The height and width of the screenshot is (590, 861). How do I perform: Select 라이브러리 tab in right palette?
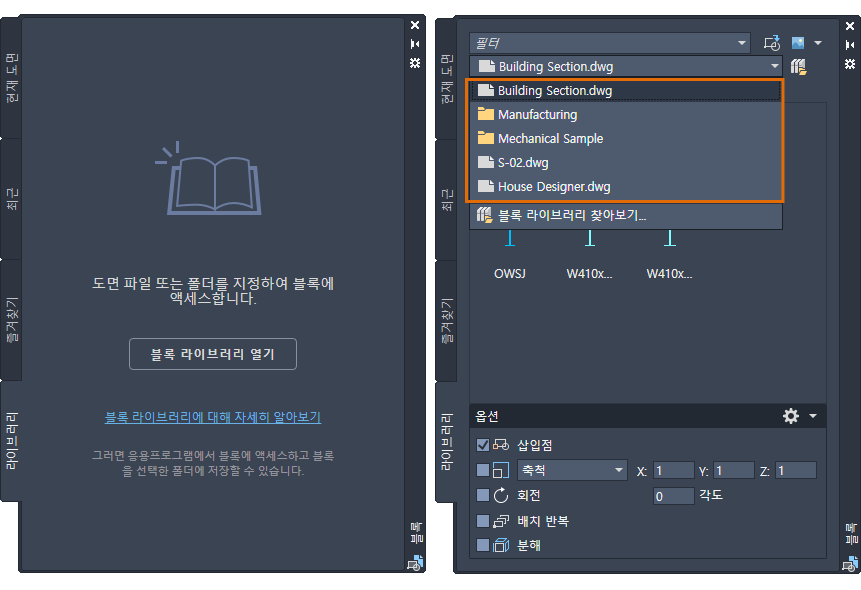[x=447, y=442]
